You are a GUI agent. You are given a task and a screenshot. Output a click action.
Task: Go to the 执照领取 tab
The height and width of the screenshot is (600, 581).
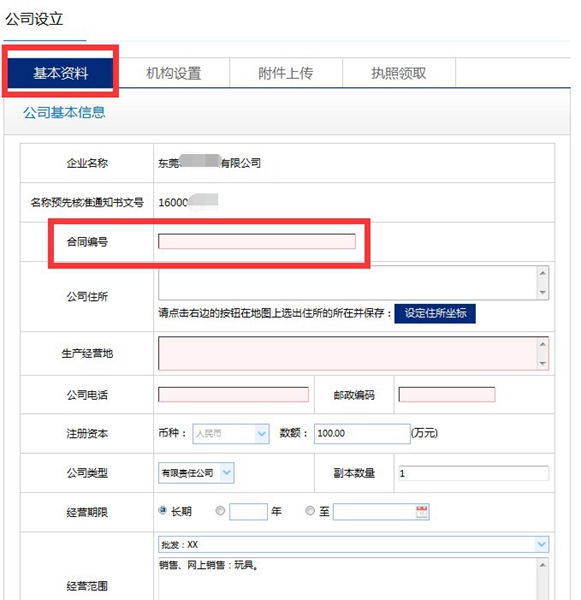(398, 73)
